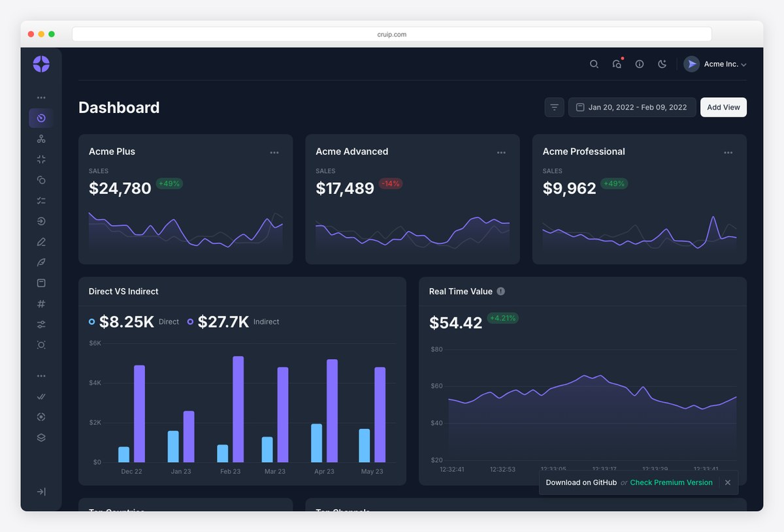Image resolution: width=784 pixels, height=532 pixels.
Task: Open the Dashboard gauge icon in the sidebar
Action: click(x=41, y=118)
